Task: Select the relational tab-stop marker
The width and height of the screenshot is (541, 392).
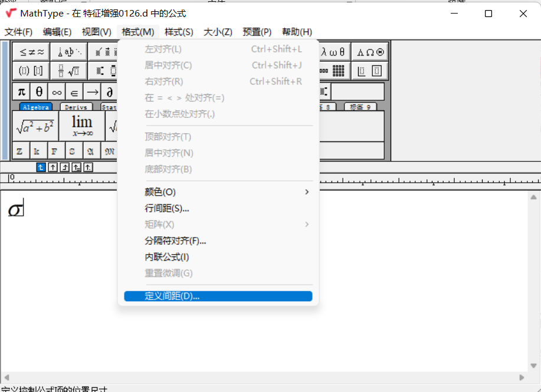Action: click(x=76, y=167)
